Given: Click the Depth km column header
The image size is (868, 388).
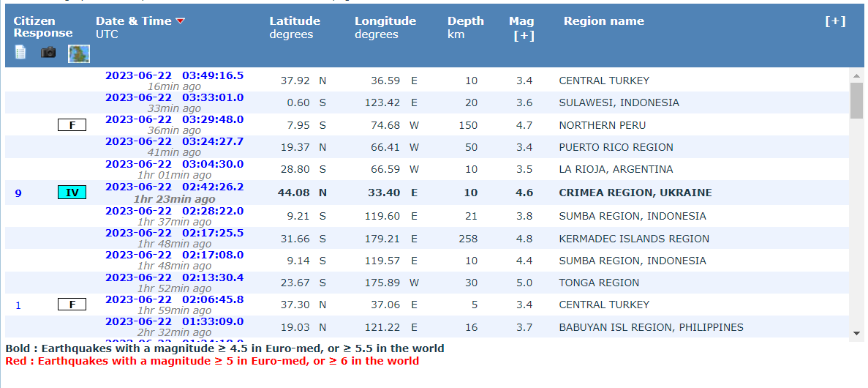Looking at the screenshot, I should [x=466, y=28].
